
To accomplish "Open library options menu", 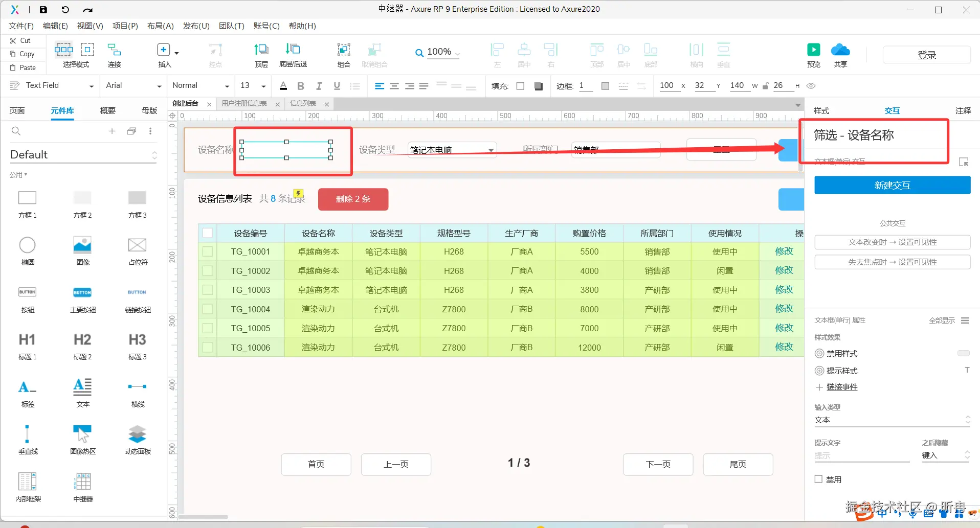I will pos(150,131).
